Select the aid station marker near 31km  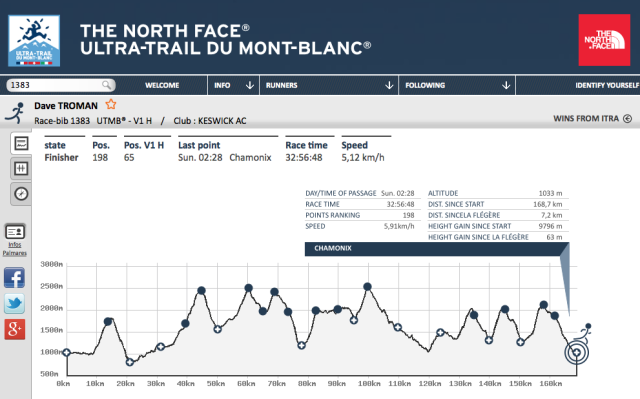click(160, 347)
